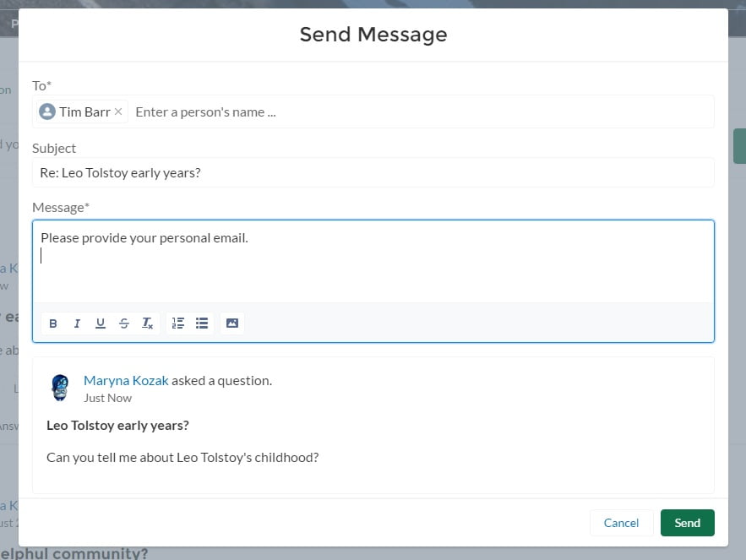Click the Tolstoy's childhood question text
This screenshot has width=746, height=560.
[x=182, y=458]
